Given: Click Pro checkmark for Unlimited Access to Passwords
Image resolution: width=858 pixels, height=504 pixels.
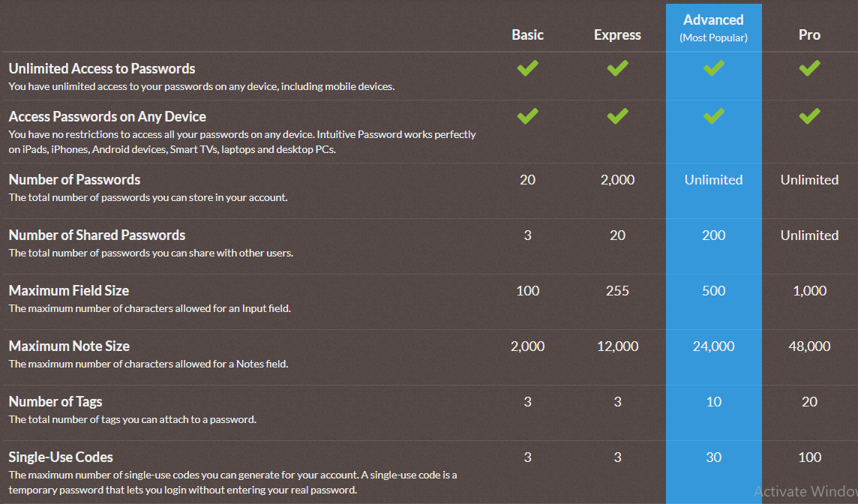Looking at the screenshot, I should pyautogui.click(x=809, y=68).
